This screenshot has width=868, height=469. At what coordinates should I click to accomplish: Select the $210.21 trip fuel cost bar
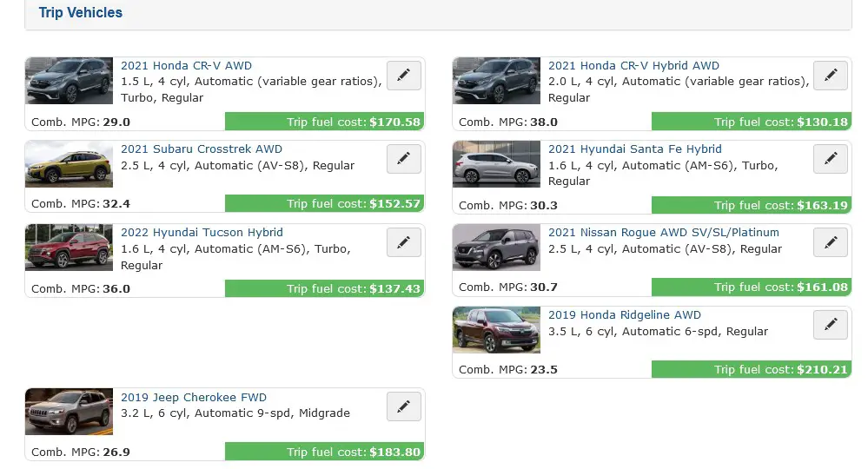(752, 369)
